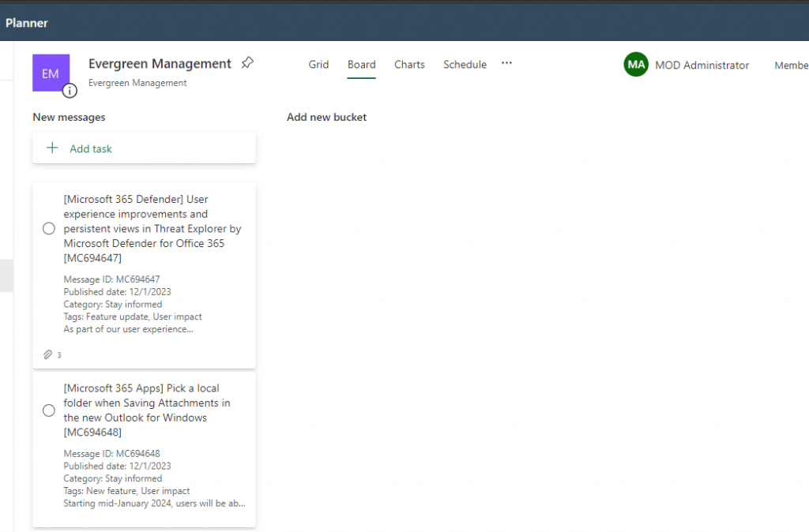This screenshot has width=809, height=532.
Task: Click Add new bucket
Action: point(326,118)
